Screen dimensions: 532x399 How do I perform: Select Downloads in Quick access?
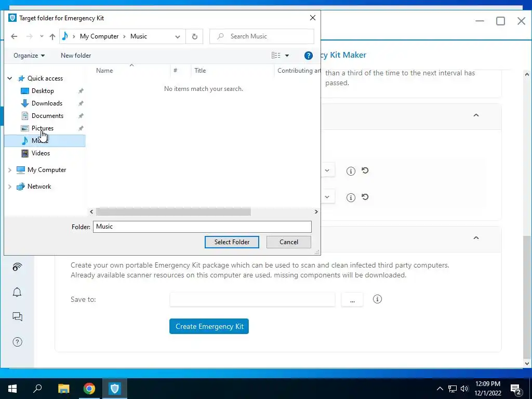point(47,103)
